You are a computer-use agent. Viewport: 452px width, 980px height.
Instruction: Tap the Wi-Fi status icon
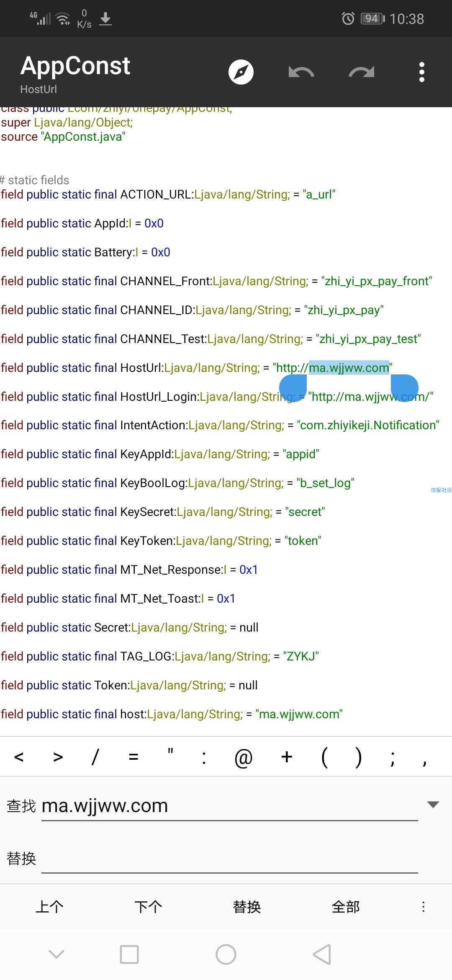pos(63,18)
